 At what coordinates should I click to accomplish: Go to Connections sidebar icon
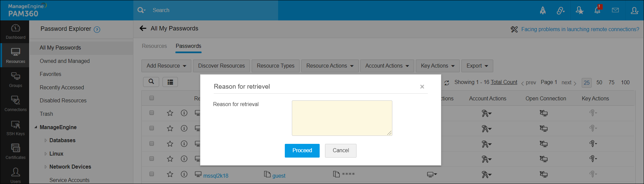click(x=15, y=104)
